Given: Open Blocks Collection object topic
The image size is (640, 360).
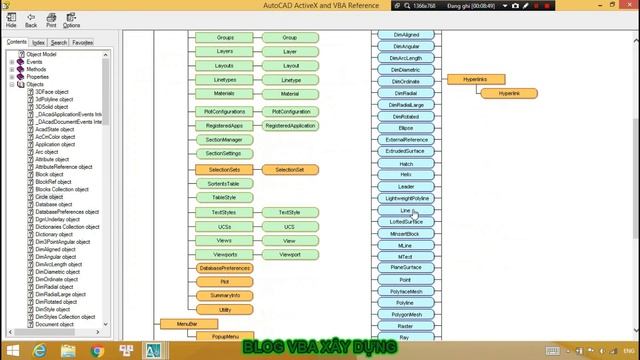Looking at the screenshot, I should coord(62,189).
